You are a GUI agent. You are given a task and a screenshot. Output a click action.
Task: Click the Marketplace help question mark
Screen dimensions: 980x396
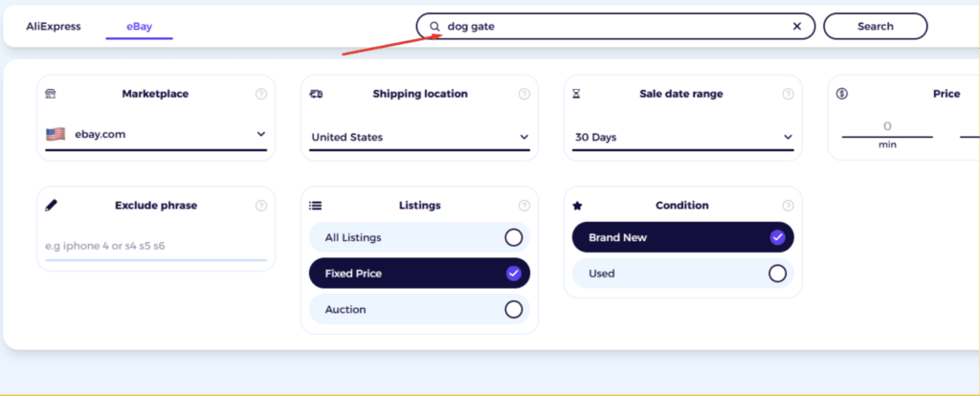pyautogui.click(x=260, y=94)
